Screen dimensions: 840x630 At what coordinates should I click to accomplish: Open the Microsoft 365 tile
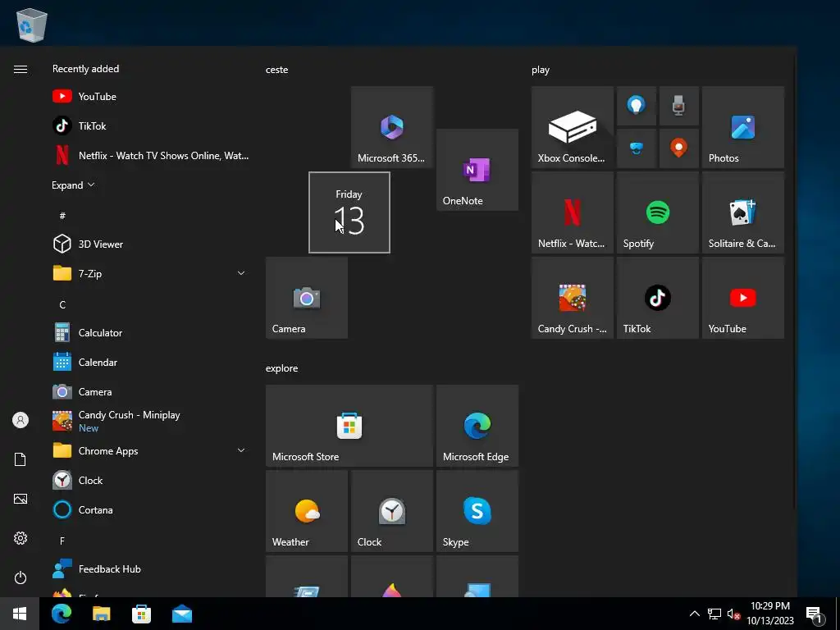[x=392, y=127]
